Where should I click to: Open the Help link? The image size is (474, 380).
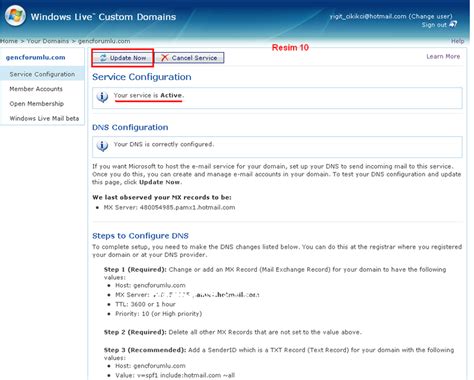click(457, 41)
